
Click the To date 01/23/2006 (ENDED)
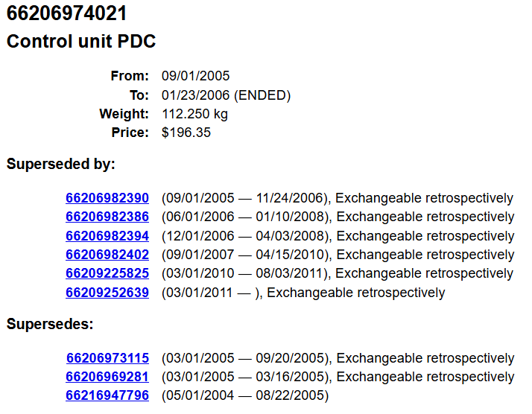pos(226,95)
